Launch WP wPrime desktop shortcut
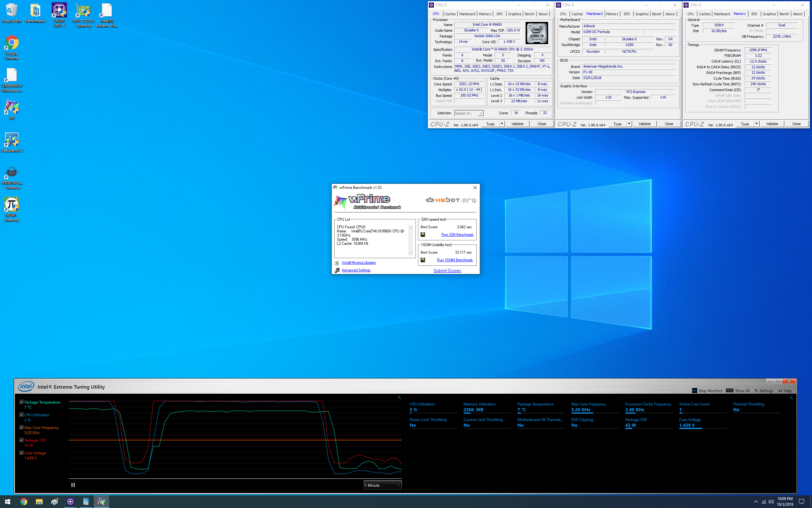Screen dimensions: 812x508 pos(11,110)
